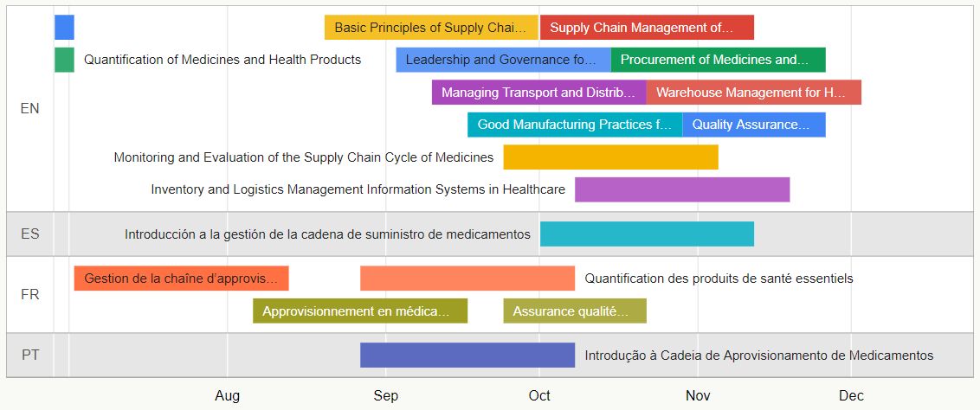Click the Leadership and Governance bar
980x410 pixels.
pyautogui.click(x=503, y=60)
